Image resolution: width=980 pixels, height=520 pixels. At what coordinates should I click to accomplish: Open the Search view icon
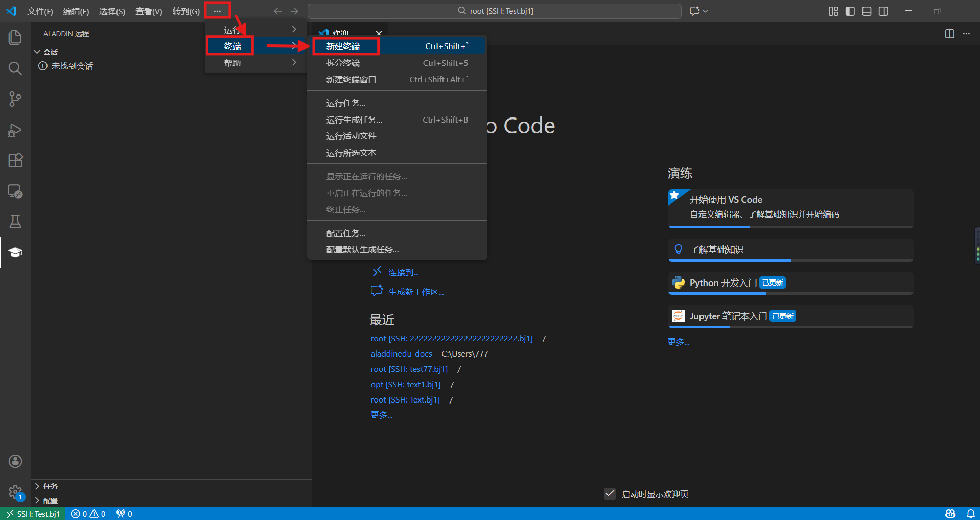pyautogui.click(x=15, y=68)
